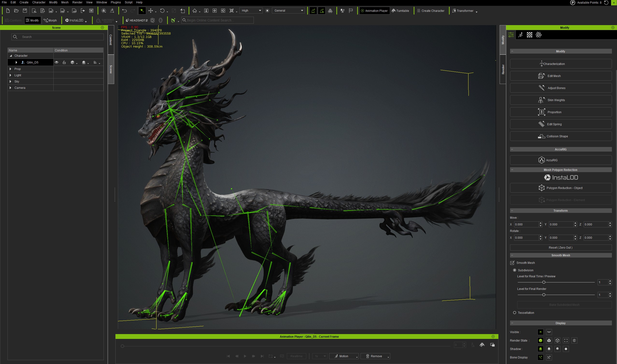Uncheck the Smooth Mesh checkbox

512,263
